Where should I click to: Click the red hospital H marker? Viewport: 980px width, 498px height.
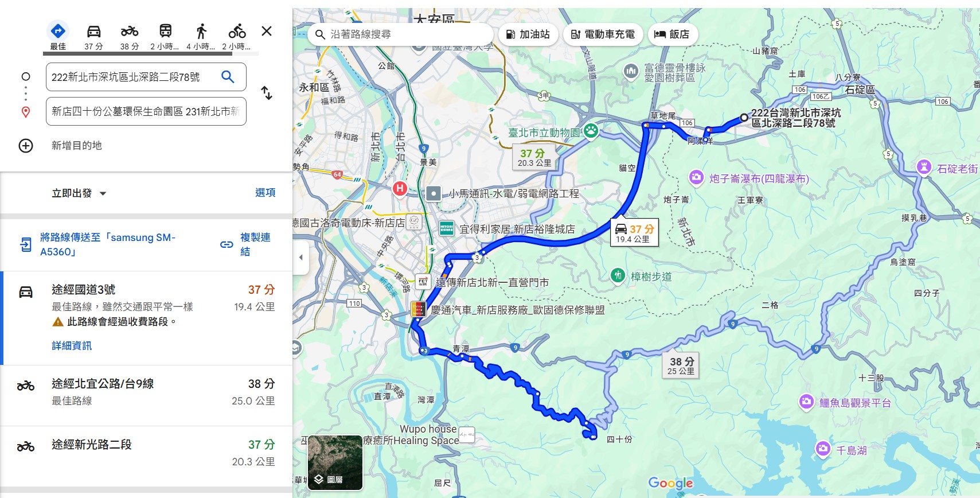(400, 188)
